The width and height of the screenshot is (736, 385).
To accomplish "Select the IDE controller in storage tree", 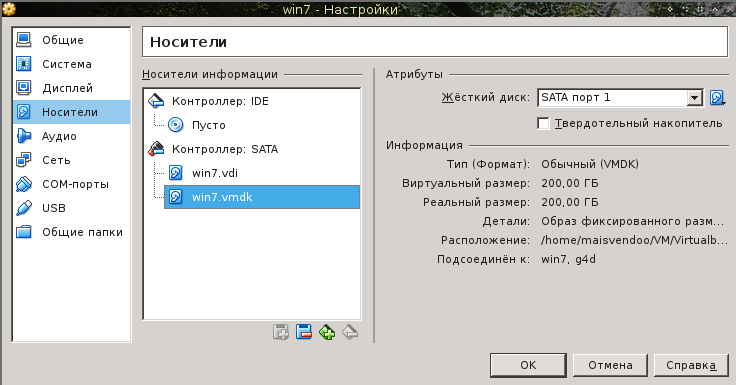I will click(x=220, y=101).
